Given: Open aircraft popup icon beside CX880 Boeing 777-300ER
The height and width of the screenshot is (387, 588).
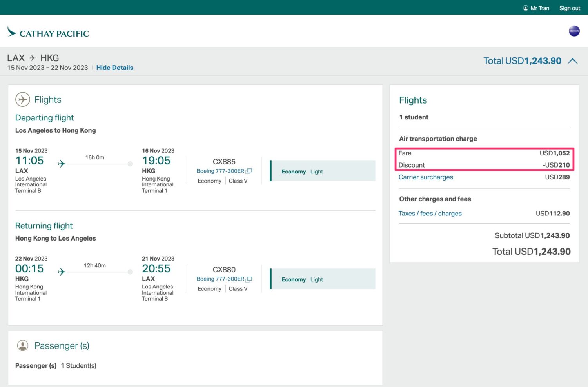Looking at the screenshot, I should (x=249, y=279).
